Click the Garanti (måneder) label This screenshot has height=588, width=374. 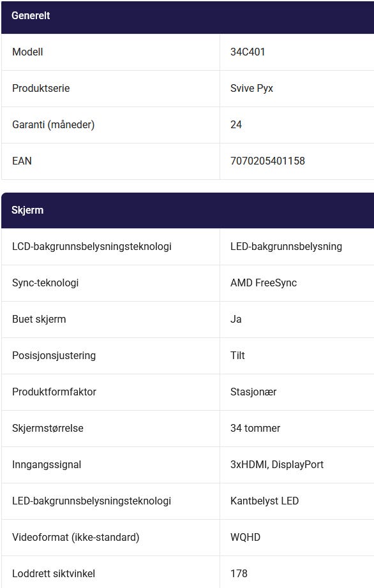(53, 124)
